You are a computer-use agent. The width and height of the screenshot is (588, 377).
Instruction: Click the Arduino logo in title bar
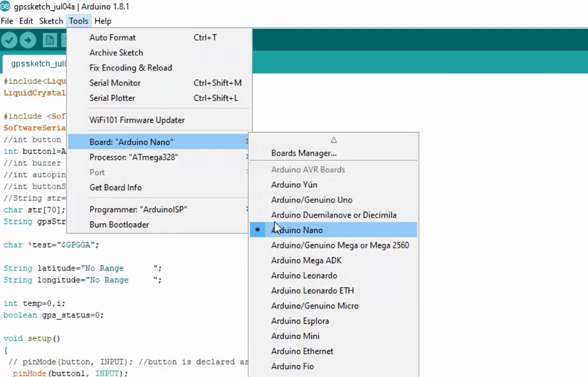pyautogui.click(x=6, y=7)
